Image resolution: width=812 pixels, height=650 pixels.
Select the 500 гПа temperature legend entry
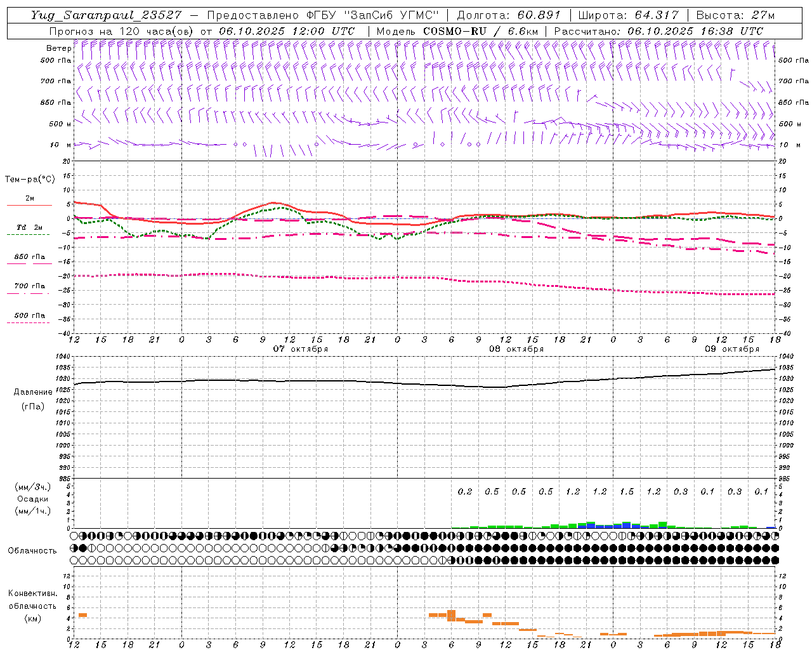(29, 315)
